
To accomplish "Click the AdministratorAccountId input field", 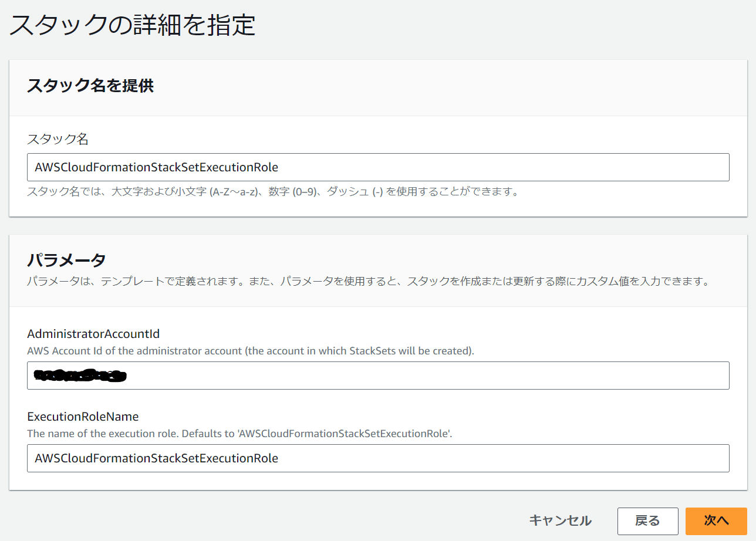I will pyautogui.click(x=378, y=376).
